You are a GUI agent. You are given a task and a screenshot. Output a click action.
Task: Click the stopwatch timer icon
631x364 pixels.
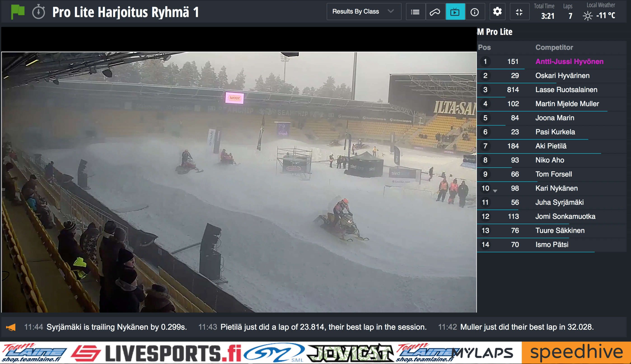pos(38,12)
